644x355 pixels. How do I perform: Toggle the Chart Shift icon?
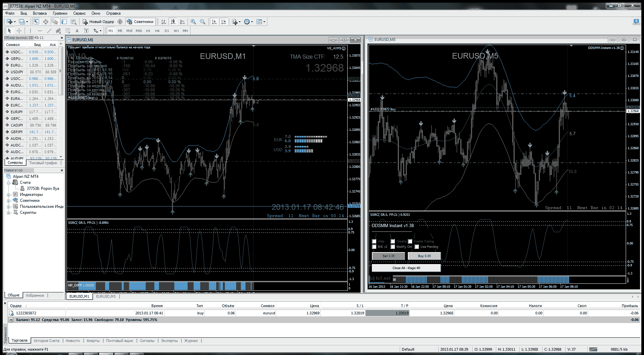click(x=224, y=22)
